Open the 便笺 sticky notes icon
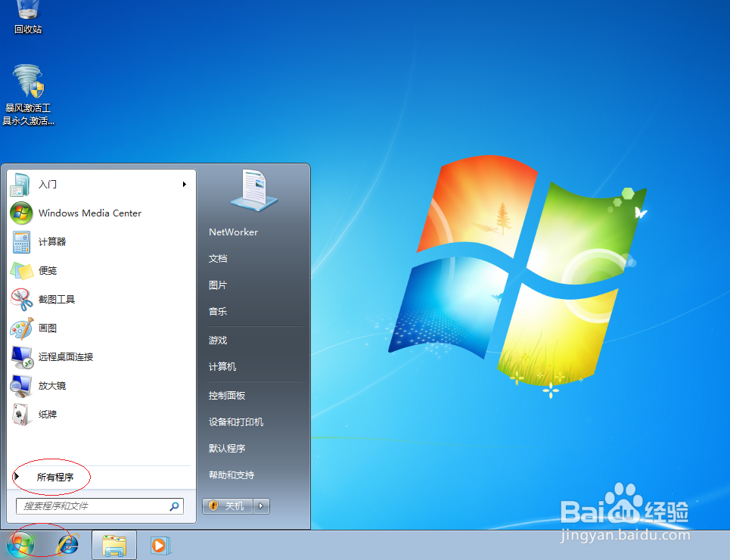The image size is (730, 560). tap(21, 271)
